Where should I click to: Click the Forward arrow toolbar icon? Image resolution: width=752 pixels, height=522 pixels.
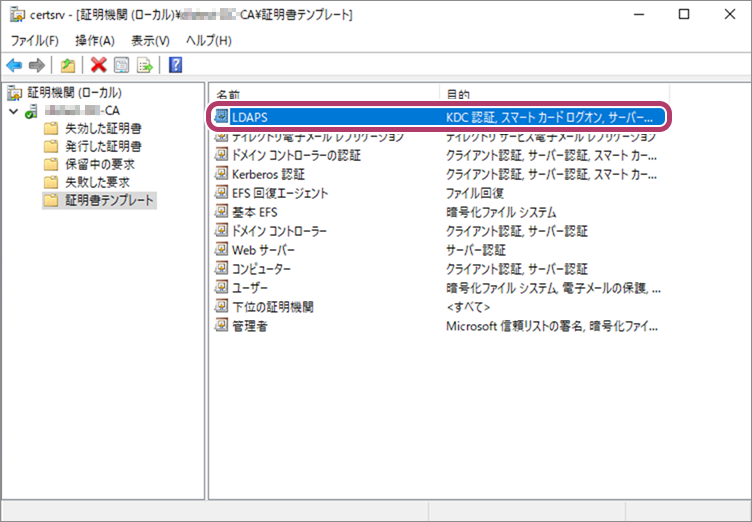[x=37, y=65]
